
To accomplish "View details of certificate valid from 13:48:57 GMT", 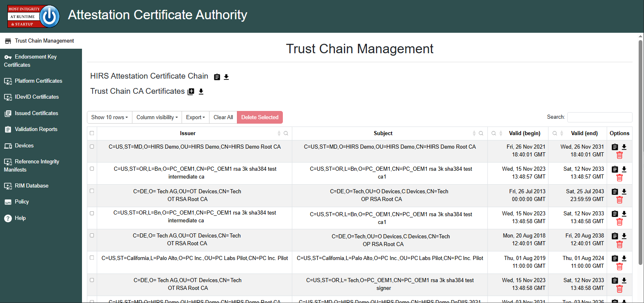I will (x=615, y=169).
